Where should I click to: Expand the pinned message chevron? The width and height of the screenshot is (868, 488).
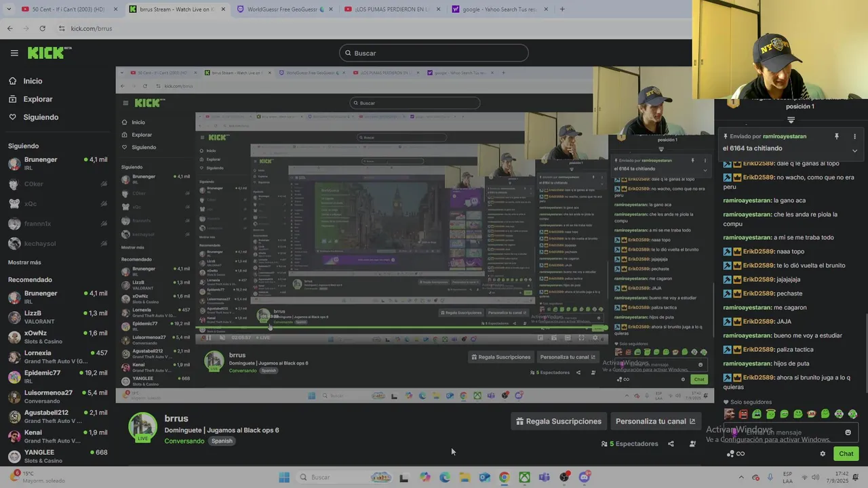click(854, 150)
